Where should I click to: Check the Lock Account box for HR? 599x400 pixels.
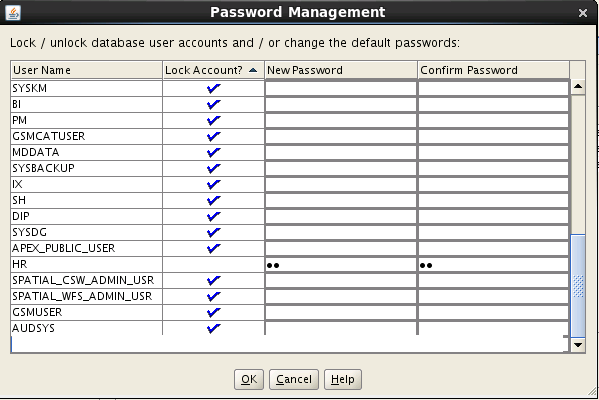(214, 264)
